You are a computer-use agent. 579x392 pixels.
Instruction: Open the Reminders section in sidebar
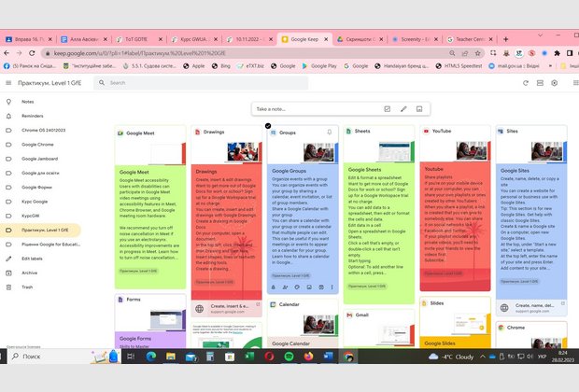click(x=35, y=116)
